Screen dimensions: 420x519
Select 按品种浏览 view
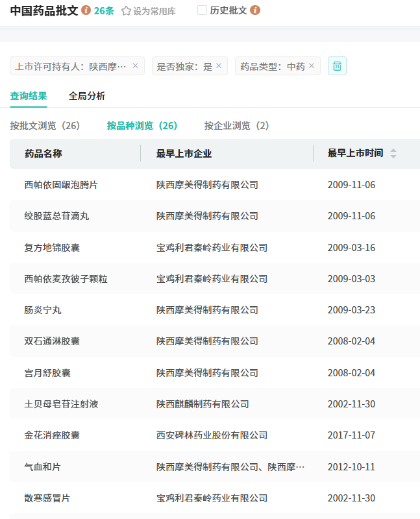pyautogui.click(x=142, y=126)
